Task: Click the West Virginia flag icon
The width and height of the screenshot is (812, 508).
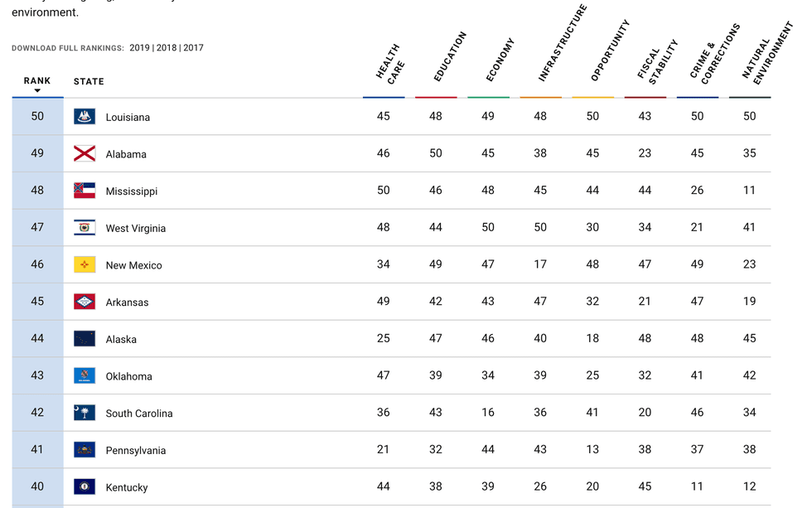Action: tap(85, 228)
